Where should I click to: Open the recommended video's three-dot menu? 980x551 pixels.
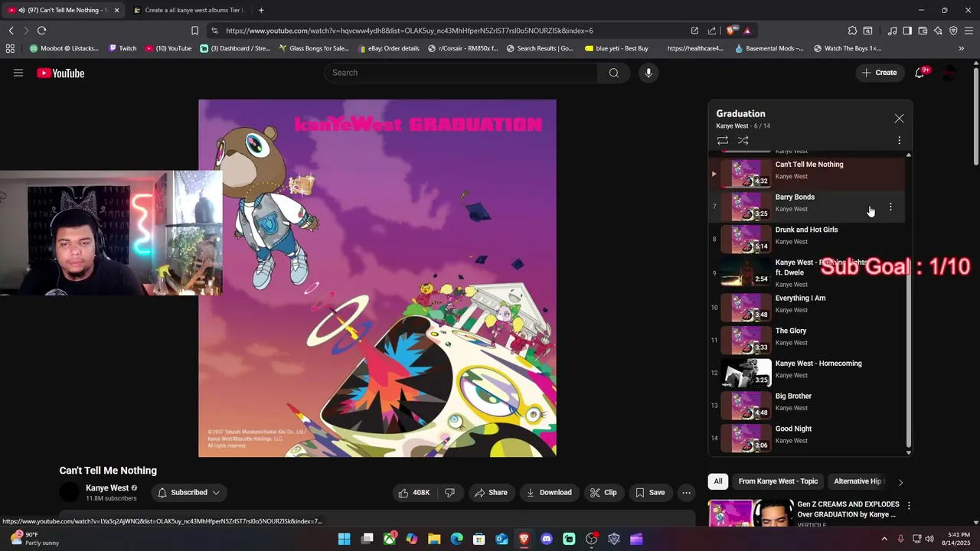point(909,506)
